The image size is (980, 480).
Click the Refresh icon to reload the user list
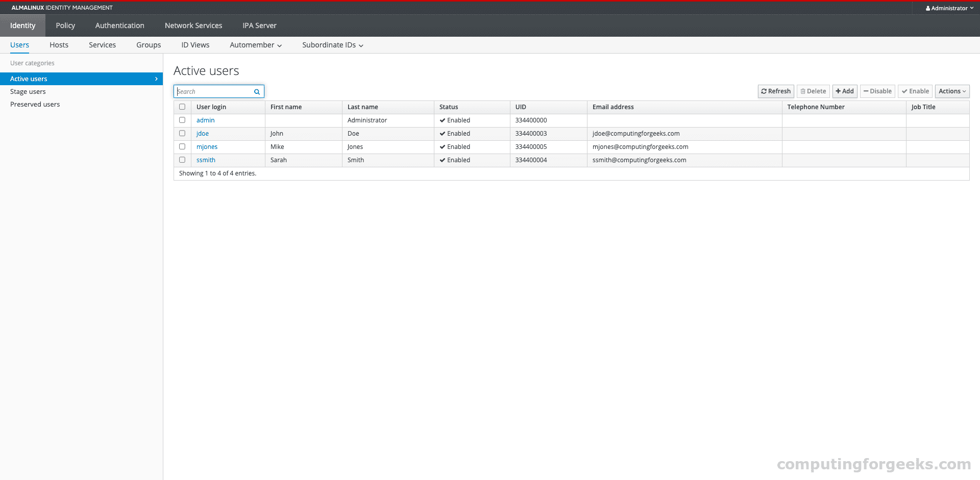[x=764, y=91]
